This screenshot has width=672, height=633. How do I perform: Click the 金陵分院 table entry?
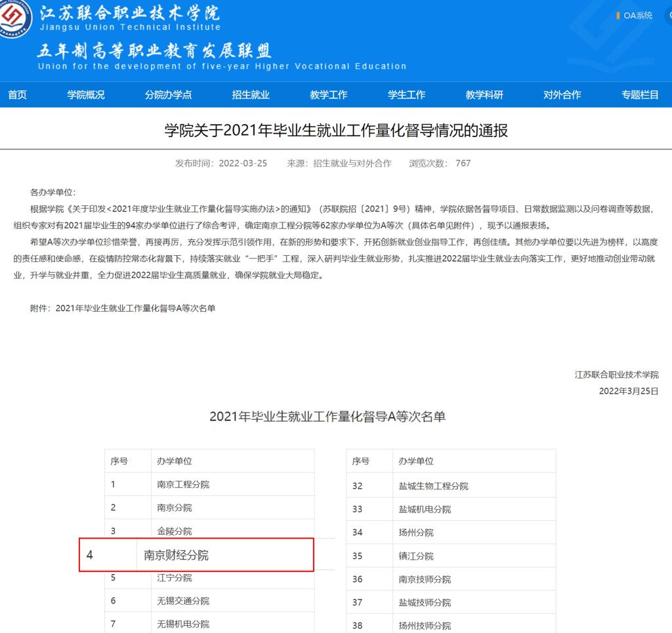[175, 531]
